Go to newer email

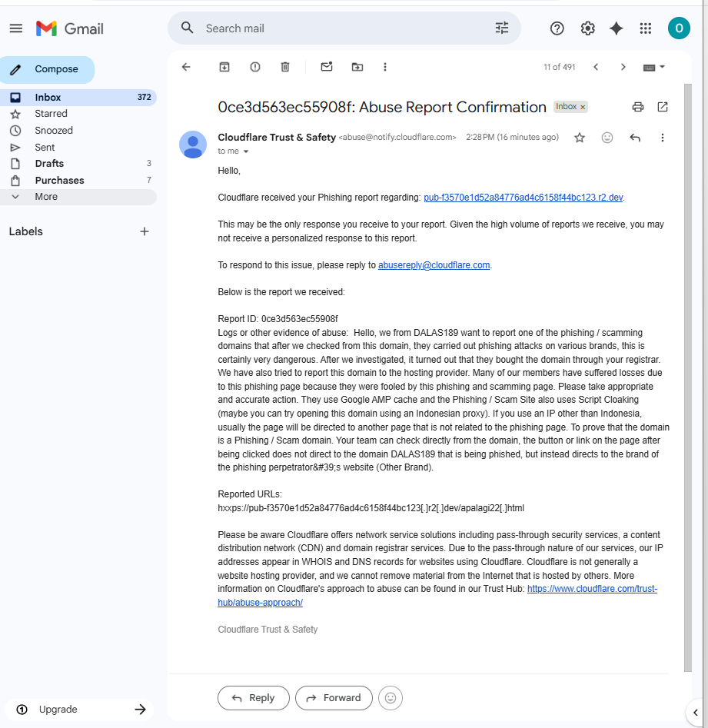tap(596, 67)
